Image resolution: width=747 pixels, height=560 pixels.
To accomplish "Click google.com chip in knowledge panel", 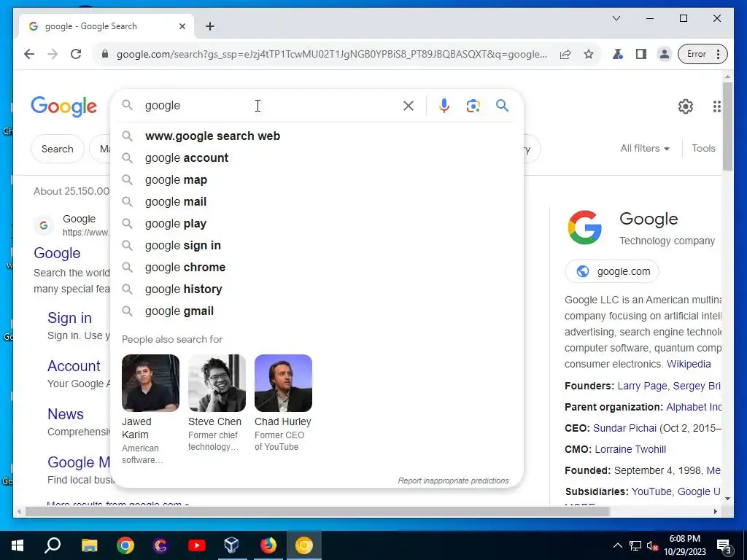I will pos(612,271).
